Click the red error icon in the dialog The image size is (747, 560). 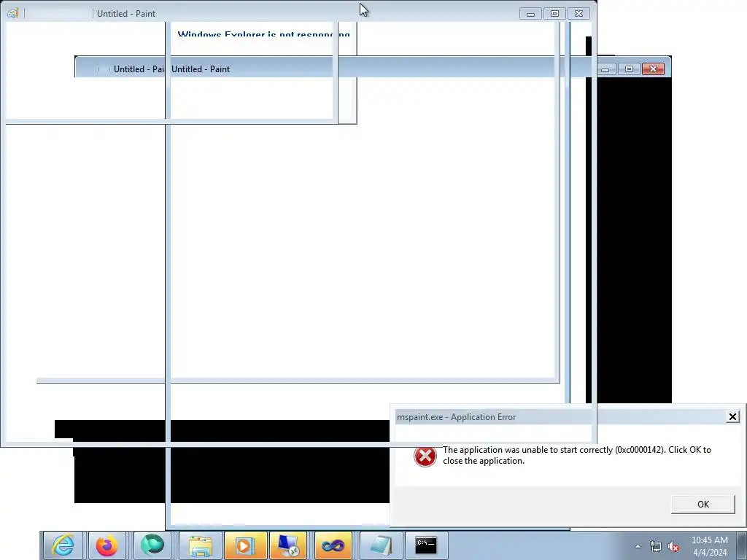[425, 456]
